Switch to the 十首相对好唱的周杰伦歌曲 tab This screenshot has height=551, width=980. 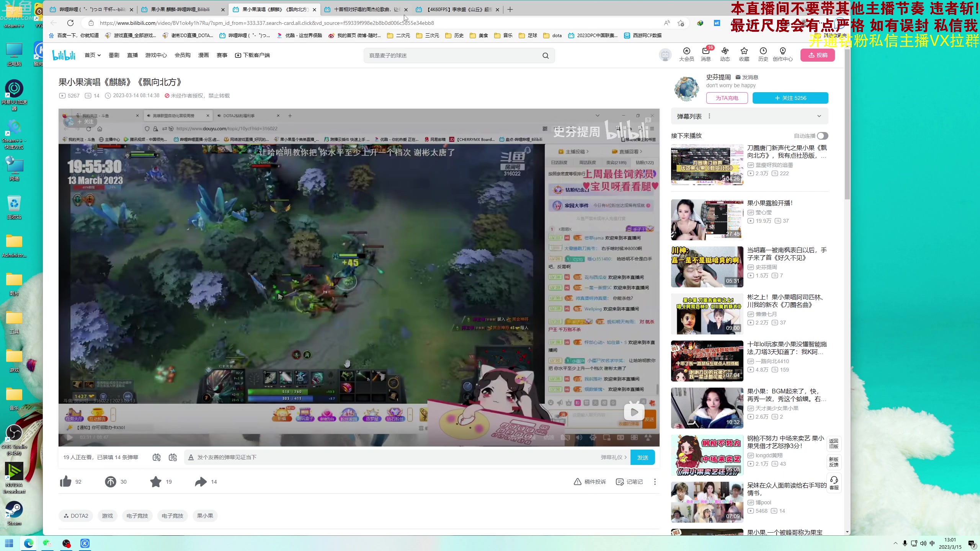366,10
